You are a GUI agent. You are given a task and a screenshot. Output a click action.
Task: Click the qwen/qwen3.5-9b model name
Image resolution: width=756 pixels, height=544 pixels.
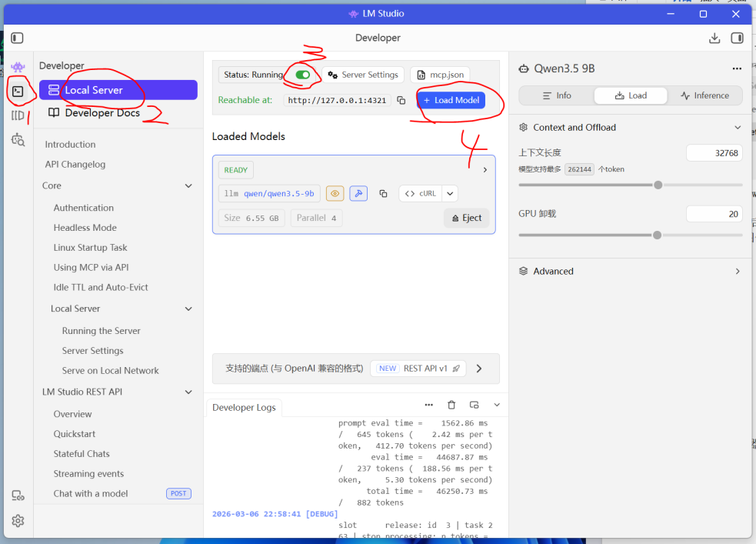(278, 193)
